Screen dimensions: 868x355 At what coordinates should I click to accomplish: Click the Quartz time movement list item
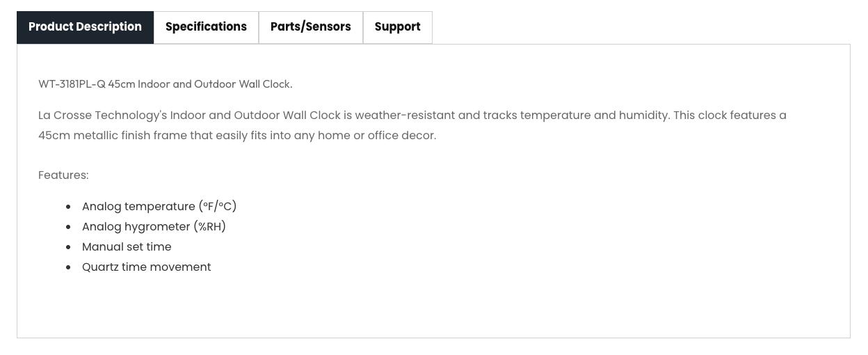click(146, 267)
